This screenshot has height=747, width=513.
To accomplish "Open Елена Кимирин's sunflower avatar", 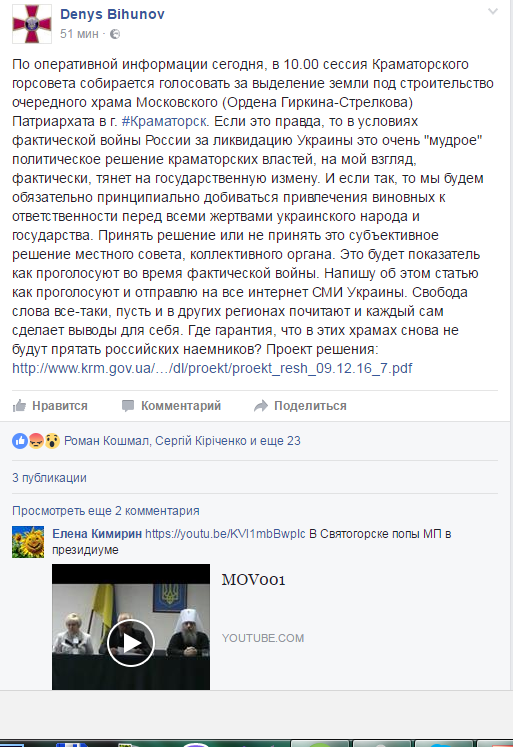I will [x=28, y=542].
